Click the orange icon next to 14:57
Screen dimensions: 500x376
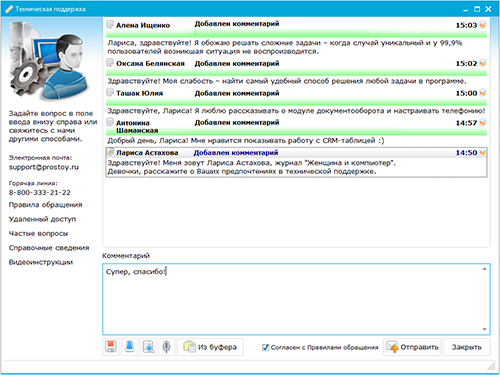[483, 123]
